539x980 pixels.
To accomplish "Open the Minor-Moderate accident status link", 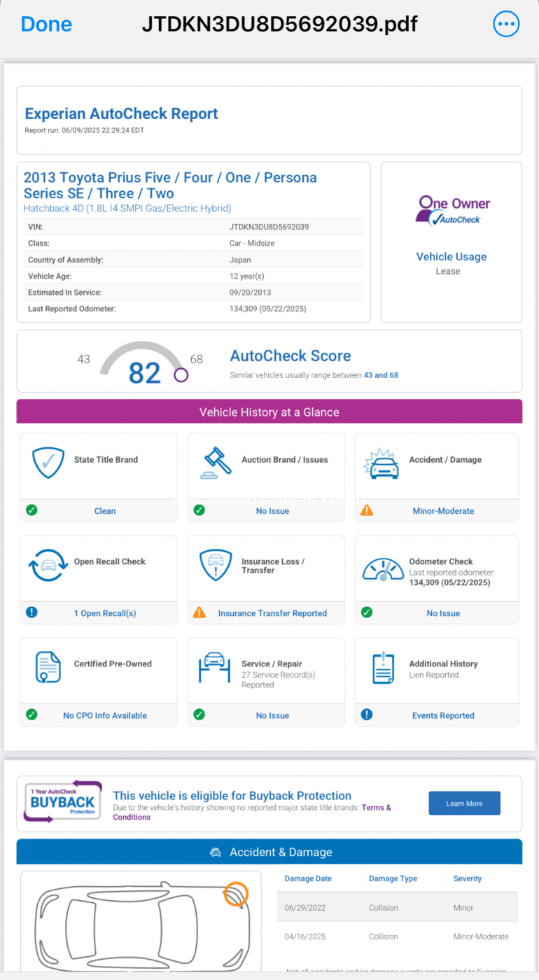I will click(443, 511).
